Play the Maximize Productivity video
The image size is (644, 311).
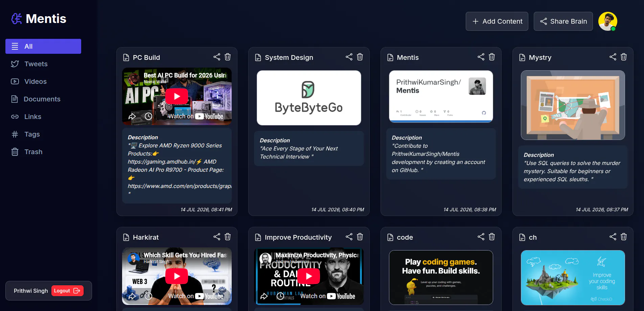point(308,276)
